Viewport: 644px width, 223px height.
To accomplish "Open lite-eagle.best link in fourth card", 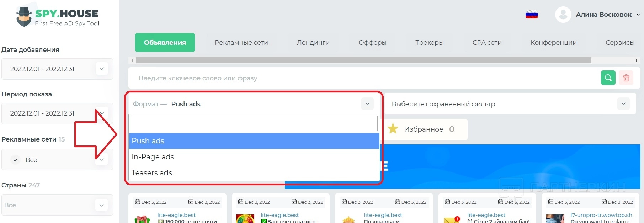I will click(486, 215).
